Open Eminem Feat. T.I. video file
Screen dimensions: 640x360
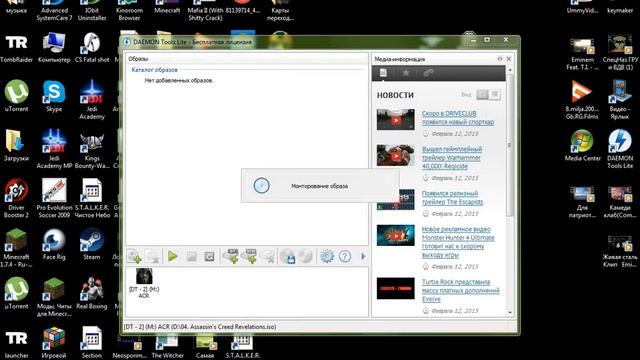(582, 54)
